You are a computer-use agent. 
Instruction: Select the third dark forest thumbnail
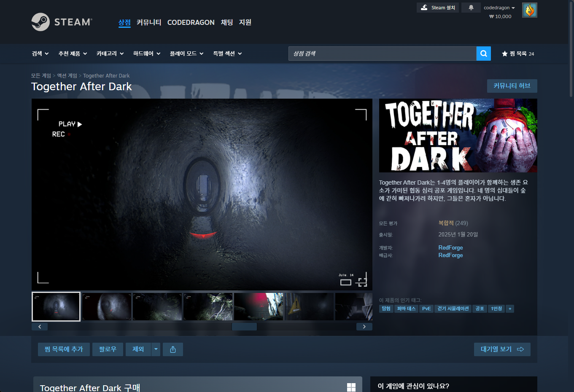(157, 307)
